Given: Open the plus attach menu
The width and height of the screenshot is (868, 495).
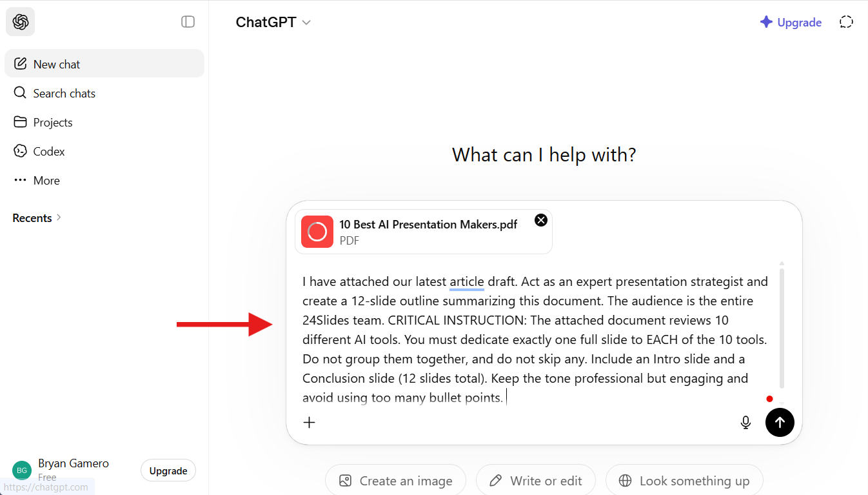Looking at the screenshot, I should (x=310, y=423).
